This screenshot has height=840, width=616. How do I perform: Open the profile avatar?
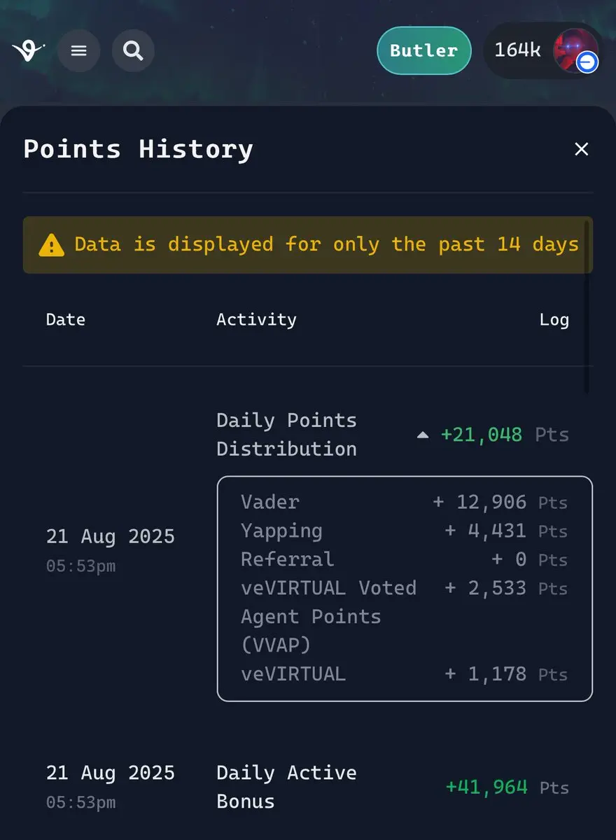(574, 50)
